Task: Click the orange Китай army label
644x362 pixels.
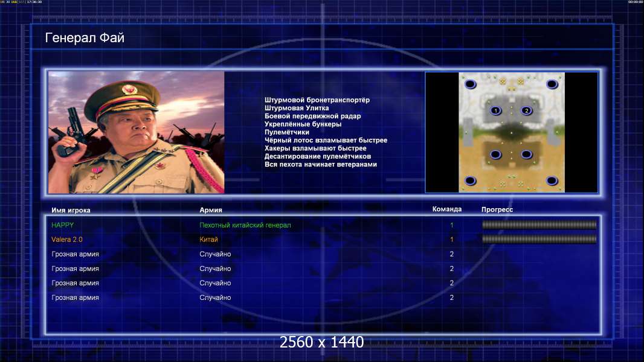Action: pyautogui.click(x=208, y=240)
